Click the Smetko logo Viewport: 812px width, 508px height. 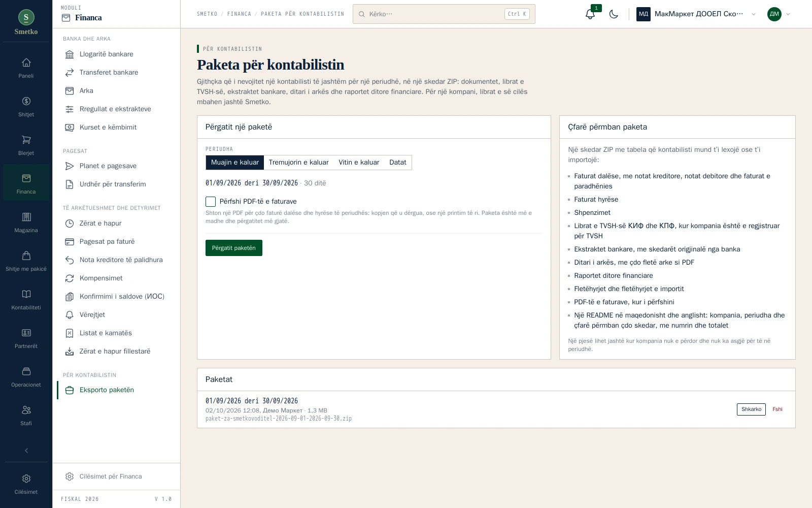[26, 22]
